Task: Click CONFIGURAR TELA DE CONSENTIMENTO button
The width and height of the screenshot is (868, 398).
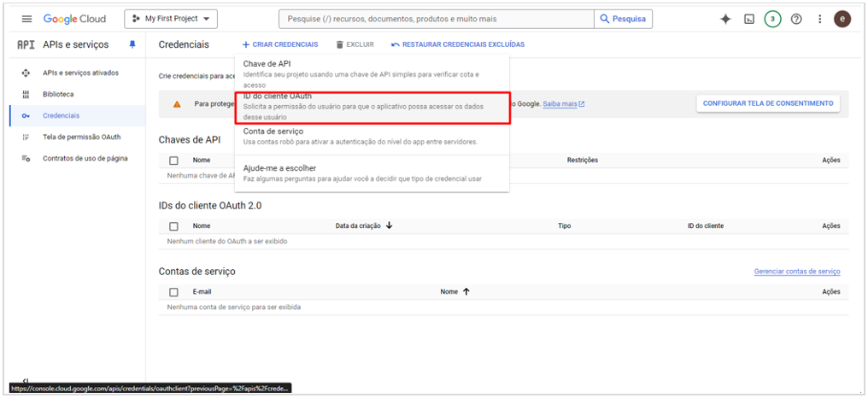Action: [x=768, y=103]
